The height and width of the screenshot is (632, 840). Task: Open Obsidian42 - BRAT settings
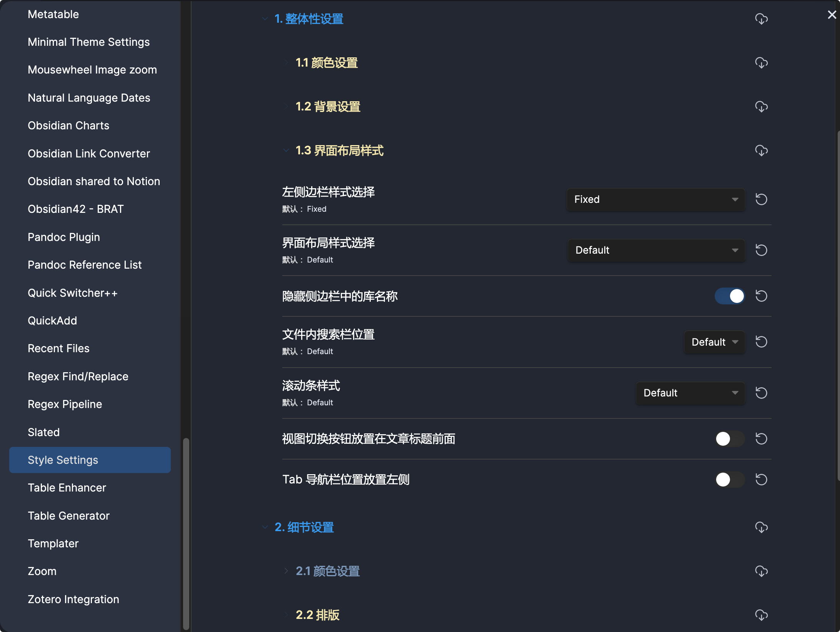click(75, 209)
